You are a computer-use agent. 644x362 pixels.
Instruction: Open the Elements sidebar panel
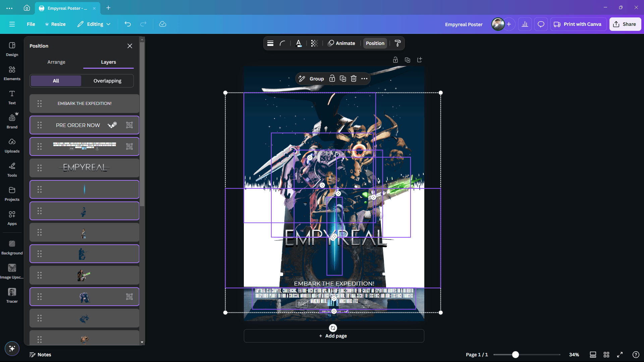[x=12, y=73]
